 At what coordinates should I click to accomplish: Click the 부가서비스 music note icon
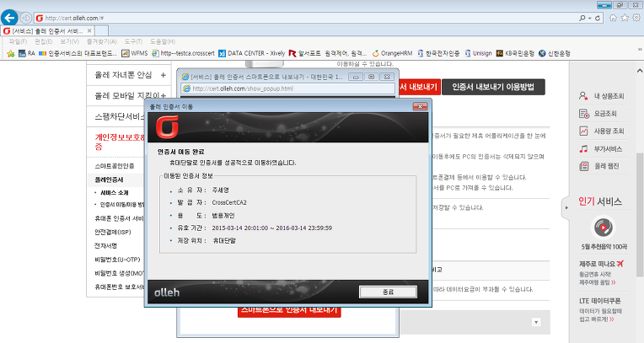(583, 148)
